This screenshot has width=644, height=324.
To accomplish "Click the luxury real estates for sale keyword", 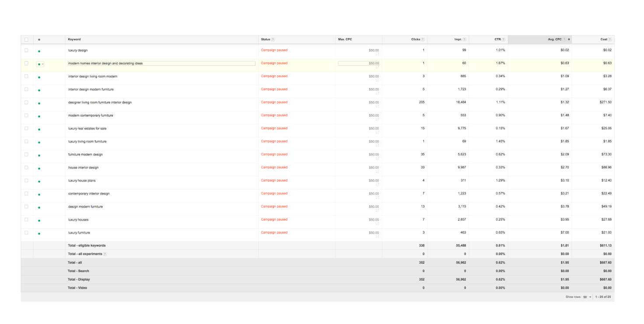I will [87, 129].
